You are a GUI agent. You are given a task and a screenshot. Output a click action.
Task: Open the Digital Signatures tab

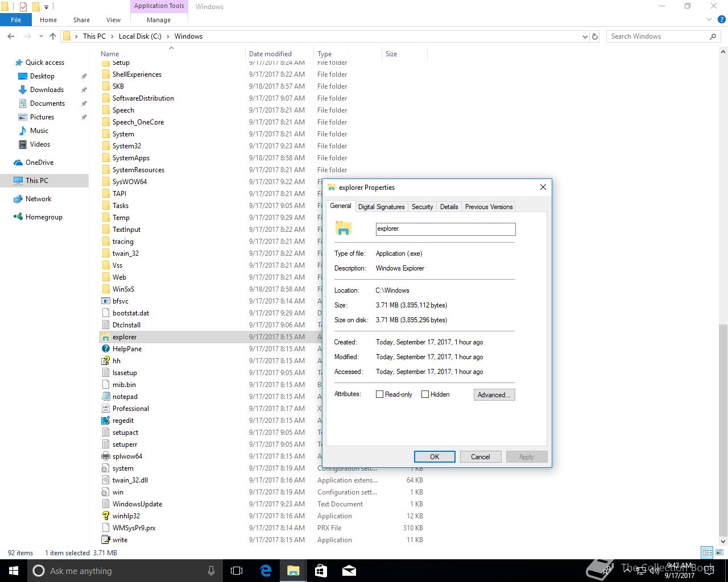click(x=381, y=207)
